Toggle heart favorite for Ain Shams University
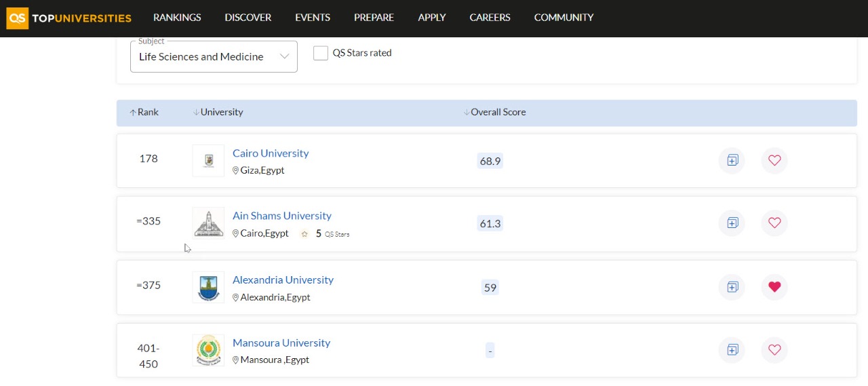Screen dimensions: 868x386 774,223
